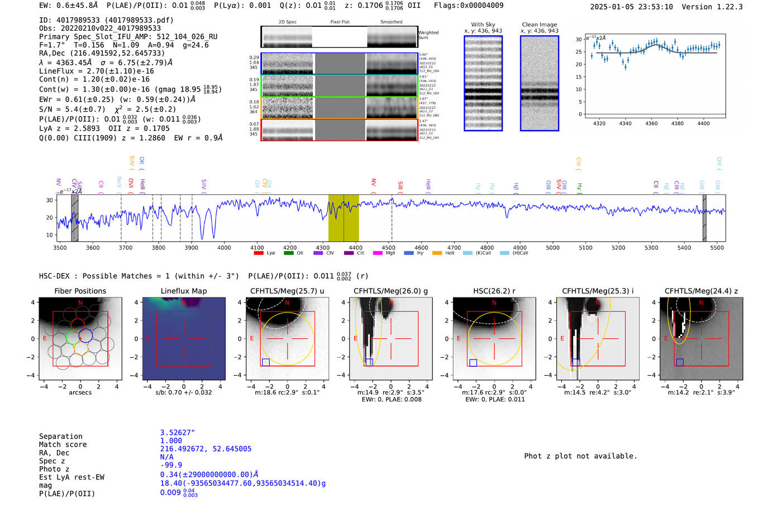The height and width of the screenshot is (532, 782).
Task: Click the 'Flags:0x00004009' header text
Action: (x=469, y=6)
